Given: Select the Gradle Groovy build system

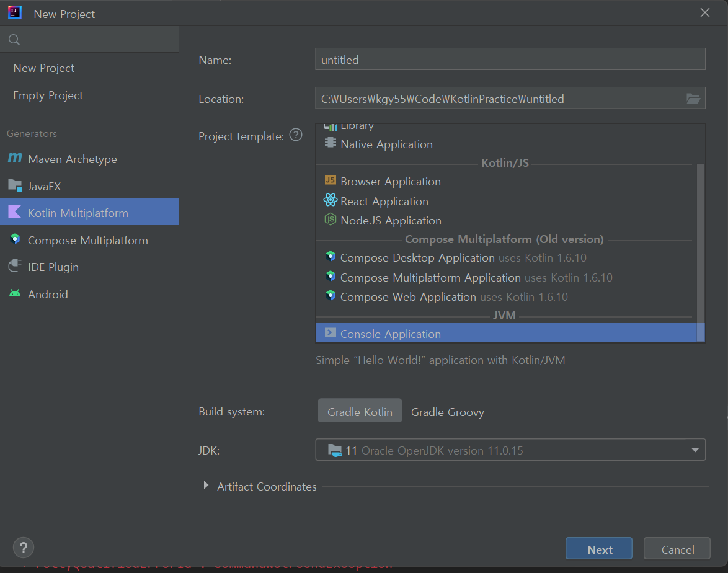Looking at the screenshot, I should coord(448,412).
